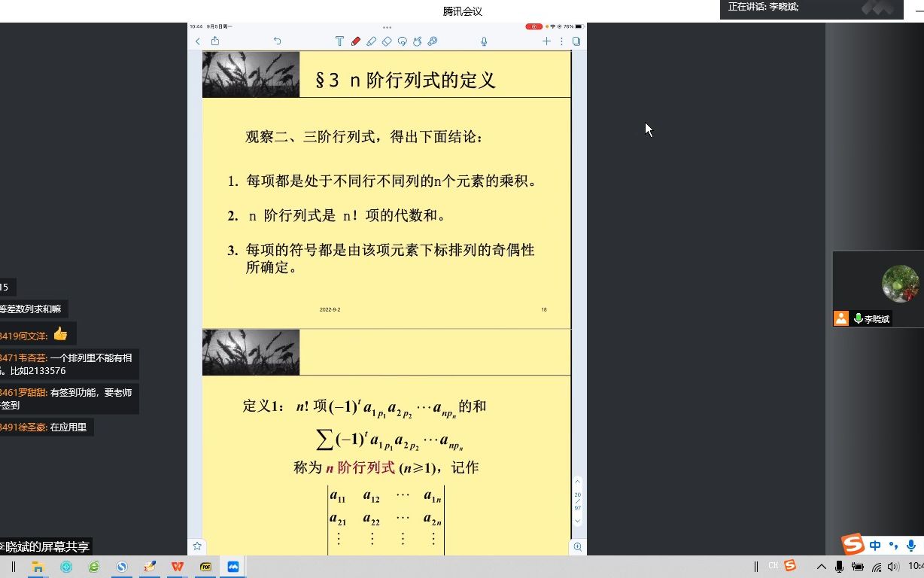The height and width of the screenshot is (578, 924).
Task: Expand hidden icons in the system tray
Action: pyautogui.click(x=821, y=565)
